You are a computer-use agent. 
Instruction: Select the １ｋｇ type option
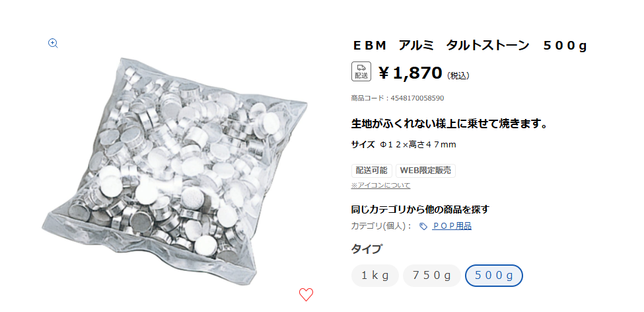pyautogui.click(x=375, y=276)
